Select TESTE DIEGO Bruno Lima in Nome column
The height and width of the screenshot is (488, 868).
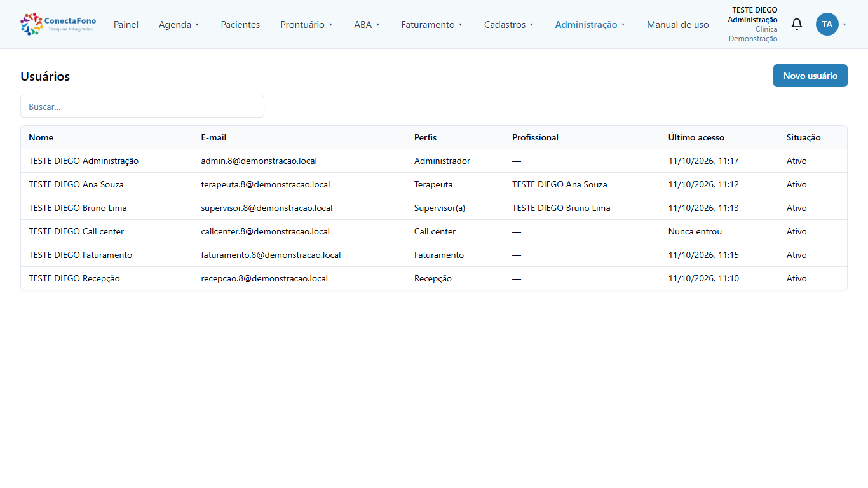click(x=78, y=208)
